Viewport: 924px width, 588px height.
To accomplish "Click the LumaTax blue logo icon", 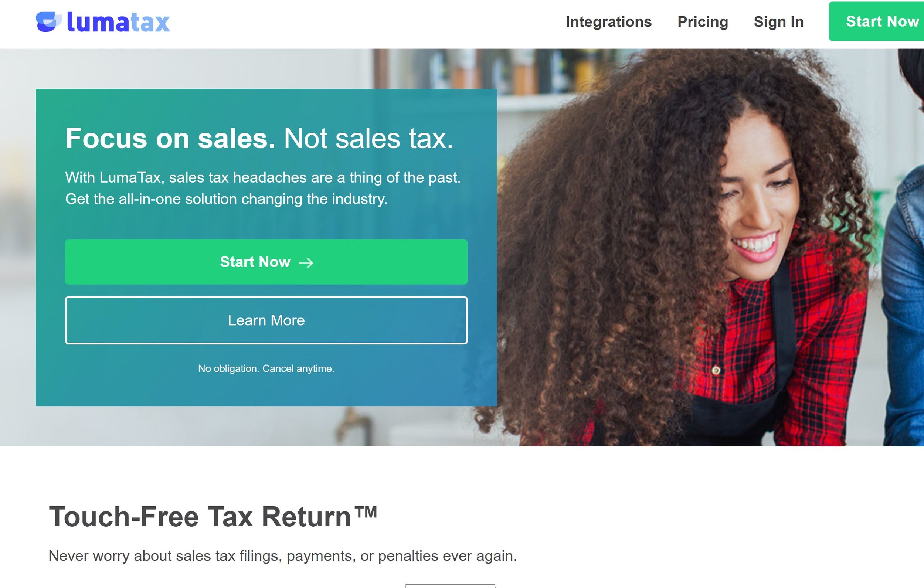I will point(49,22).
